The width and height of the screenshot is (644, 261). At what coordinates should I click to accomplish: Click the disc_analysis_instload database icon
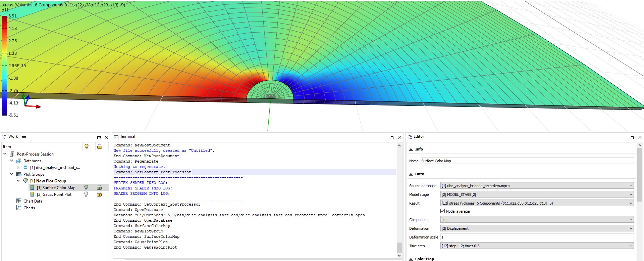pyautogui.click(x=25, y=167)
